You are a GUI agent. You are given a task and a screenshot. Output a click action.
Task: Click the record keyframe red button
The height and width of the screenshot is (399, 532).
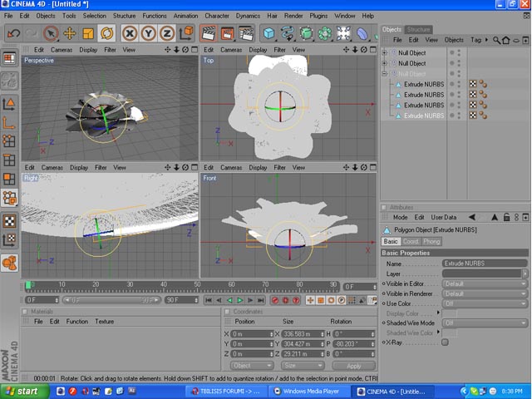click(x=275, y=300)
